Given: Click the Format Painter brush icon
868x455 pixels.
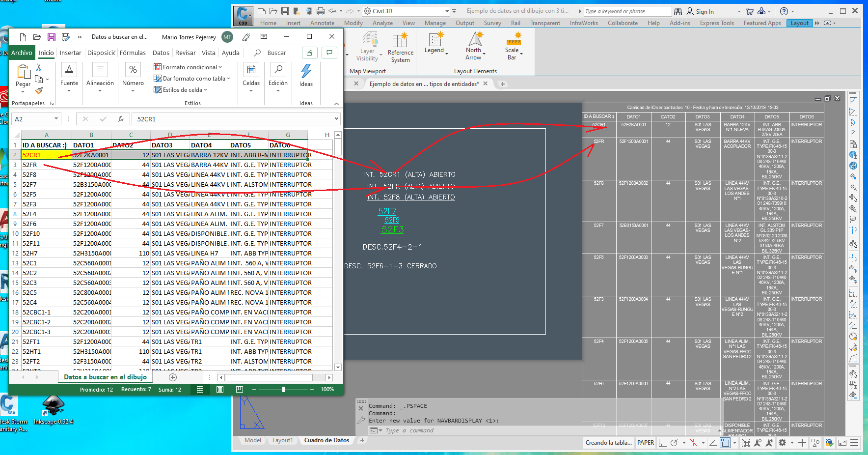Looking at the screenshot, I should (x=39, y=90).
